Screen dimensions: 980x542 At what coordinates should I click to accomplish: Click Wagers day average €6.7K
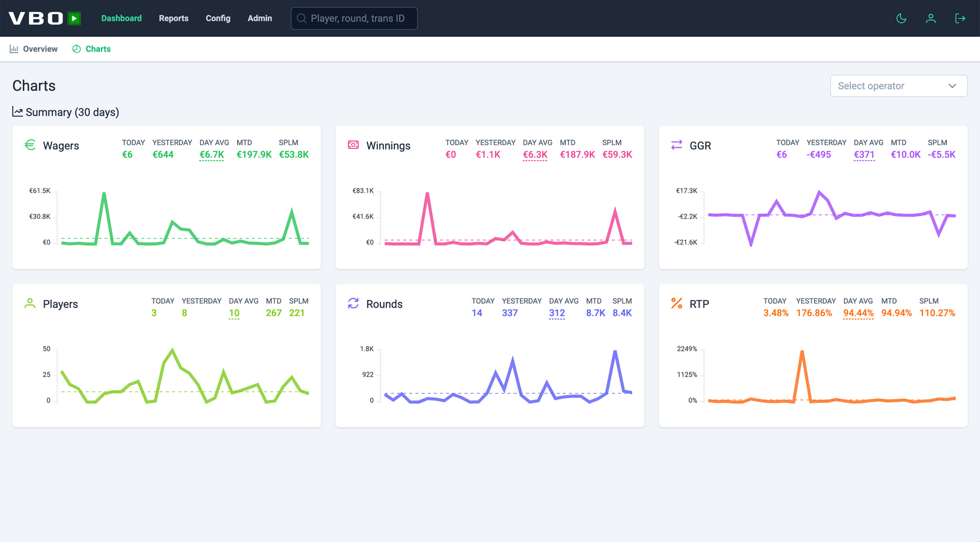(x=212, y=155)
